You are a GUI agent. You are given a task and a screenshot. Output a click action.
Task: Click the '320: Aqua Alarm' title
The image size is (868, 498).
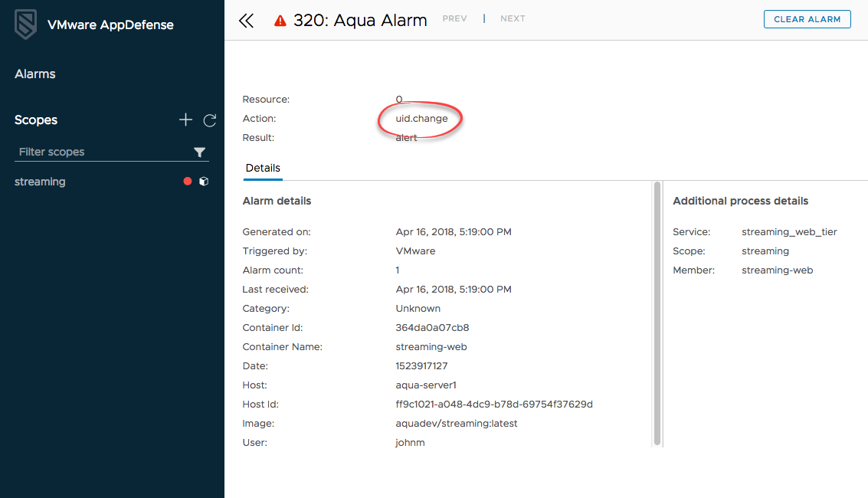(360, 21)
